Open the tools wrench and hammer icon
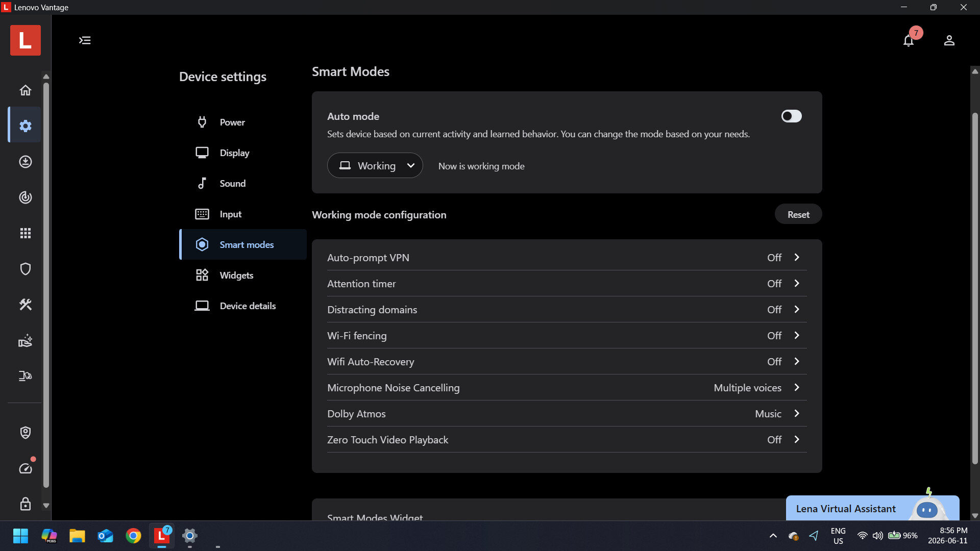The image size is (980, 551). point(26,305)
